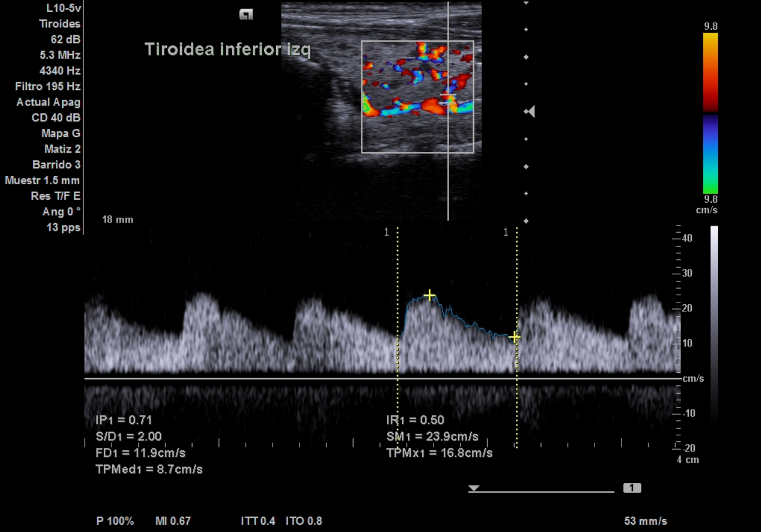Click the end diastolic caliper cross
The height and width of the screenshot is (532, 761).
pyautogui.click(x=515, y=337)
